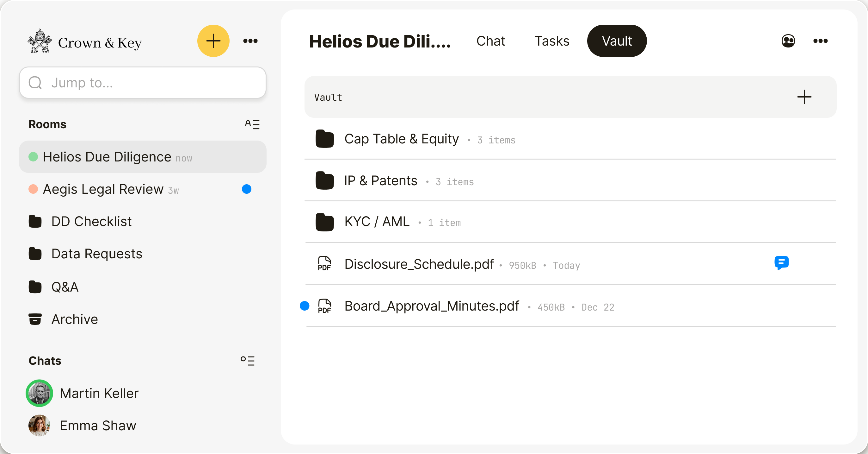
Task: Switch to the Tasks tab
Action: coord(551,41)
